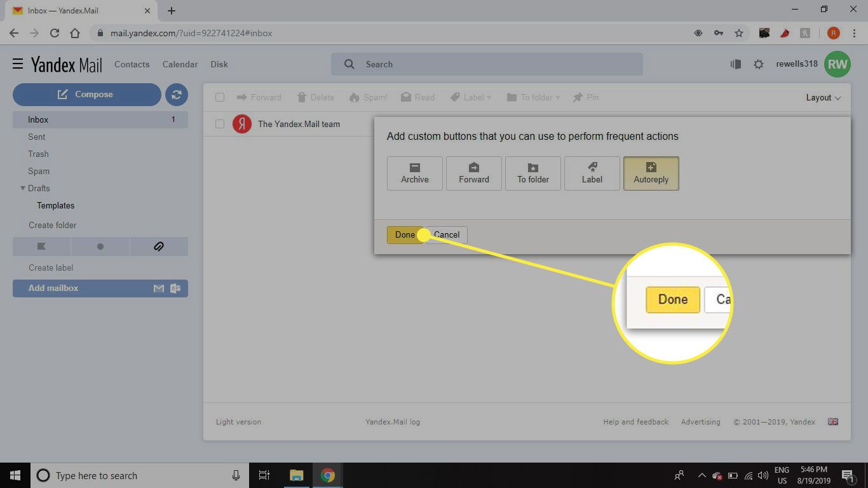This screenshot has width=868, height=488.
Task: Open the settings gear in Yandex Mail
Action: click(758, 64)
